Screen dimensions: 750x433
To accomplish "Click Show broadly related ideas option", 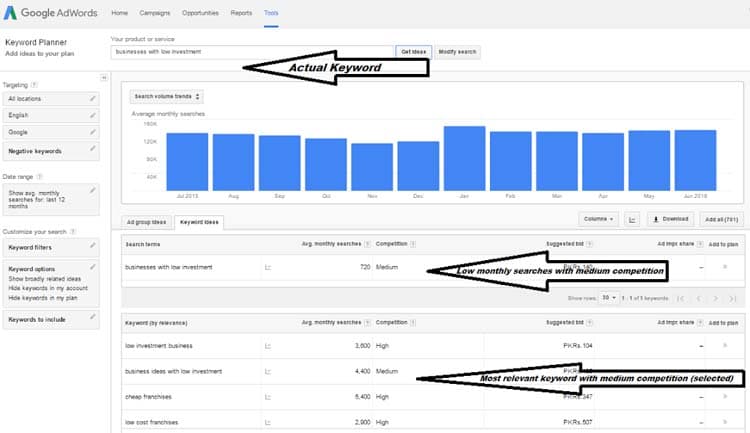I will coord(44,279).
